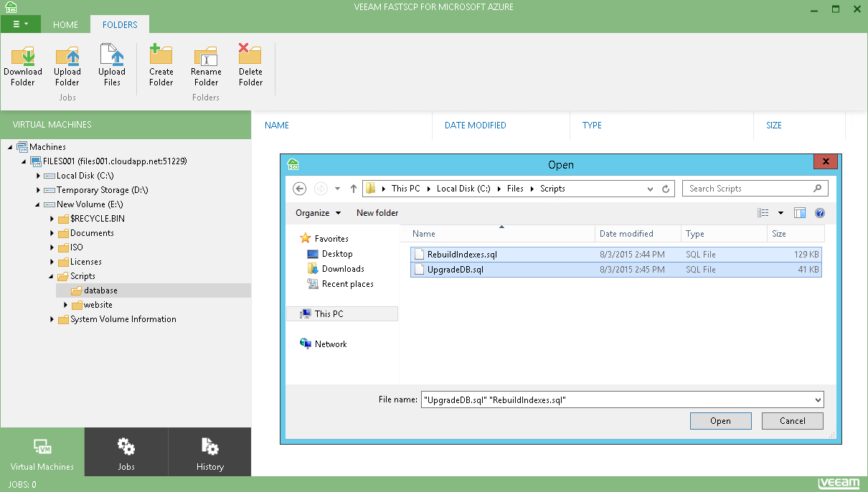Select the Documents folder in tree

92,233
